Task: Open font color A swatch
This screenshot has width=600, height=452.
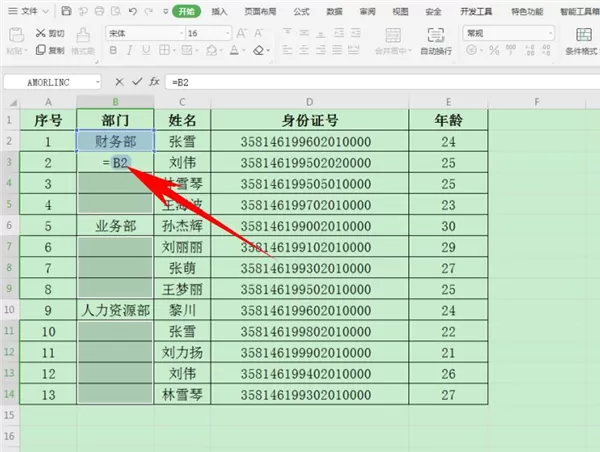Action: 234,50
